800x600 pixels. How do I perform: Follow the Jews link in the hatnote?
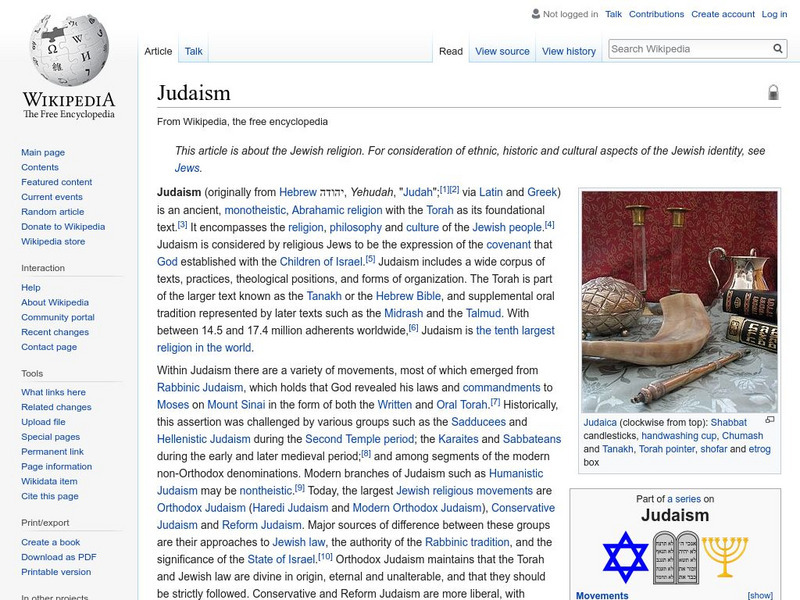click(187, 168)
